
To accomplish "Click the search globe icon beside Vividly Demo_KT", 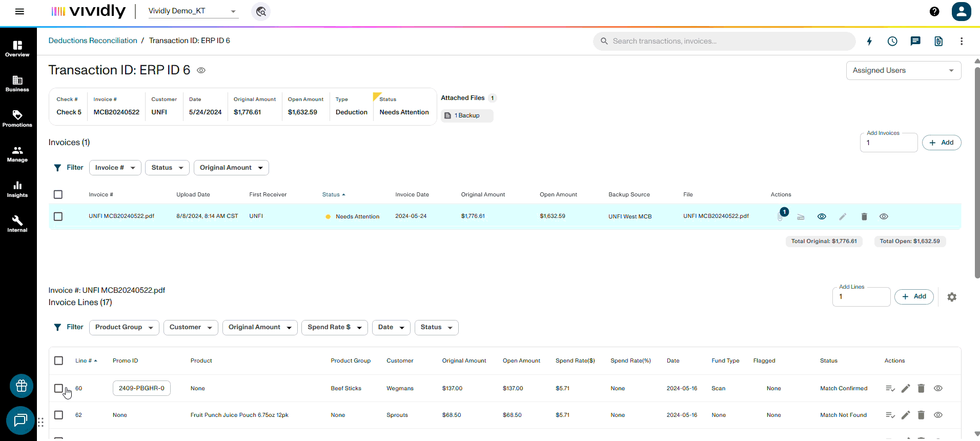I will click(x=261, y=11).
